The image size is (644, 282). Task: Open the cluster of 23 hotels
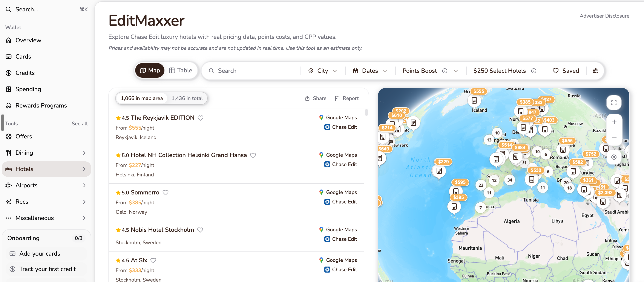481,185
